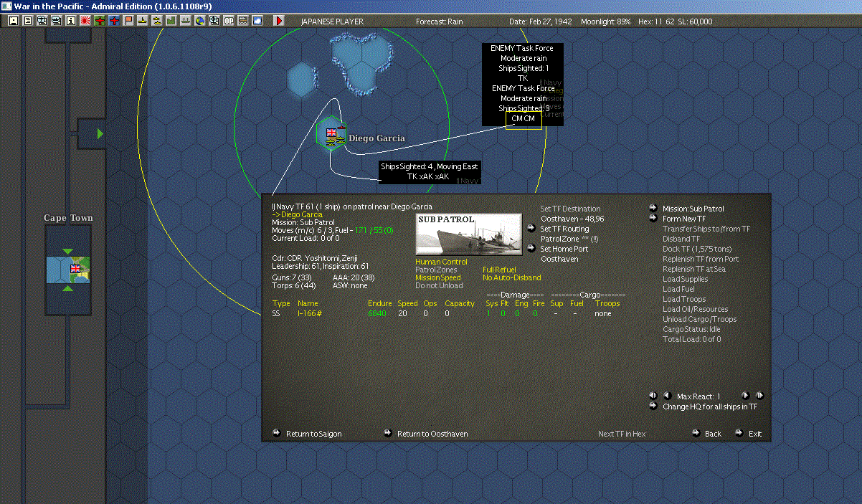Click Set Home Port
This screenshot has height=504, width=862.
564,249
